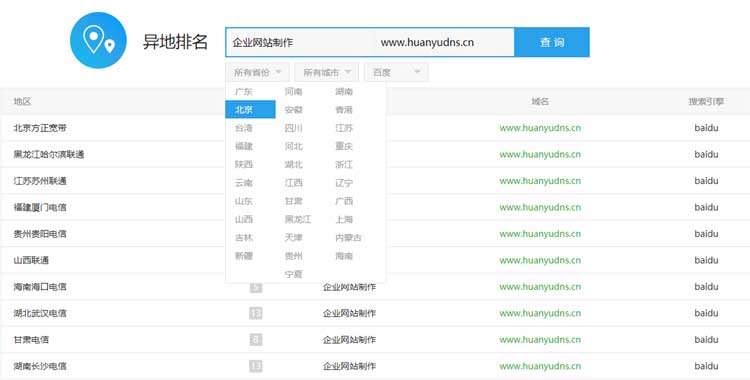Expand the 所有省份 province dropdown
This screenshot has height=380, width=750.
click(257, 72)
